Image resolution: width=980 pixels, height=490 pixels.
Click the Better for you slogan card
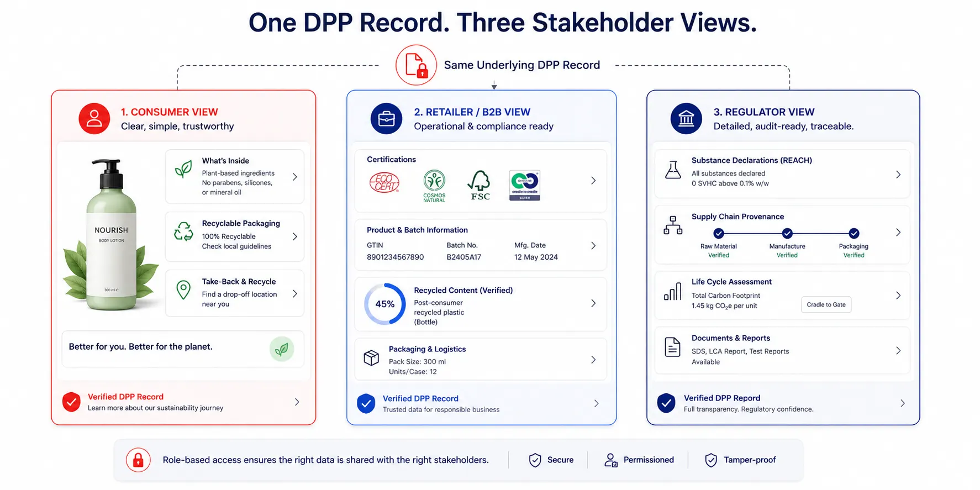click(x=183, y=349)
